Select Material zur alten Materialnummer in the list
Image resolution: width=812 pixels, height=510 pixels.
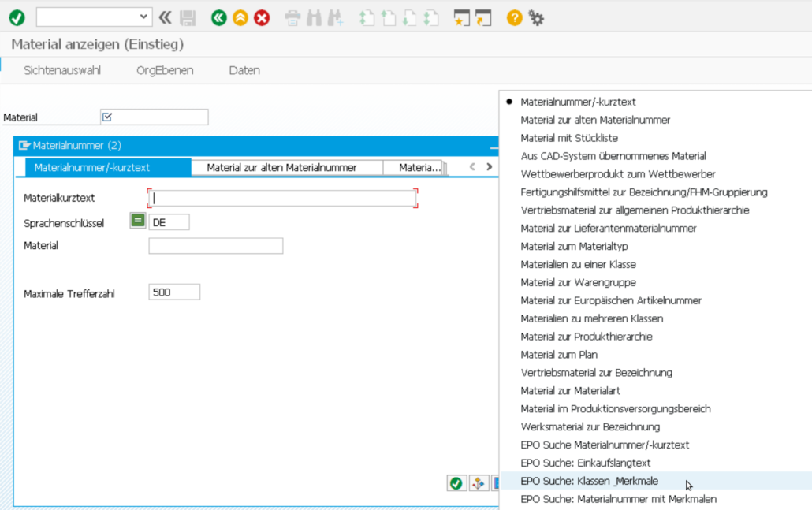tap(595, 120)
